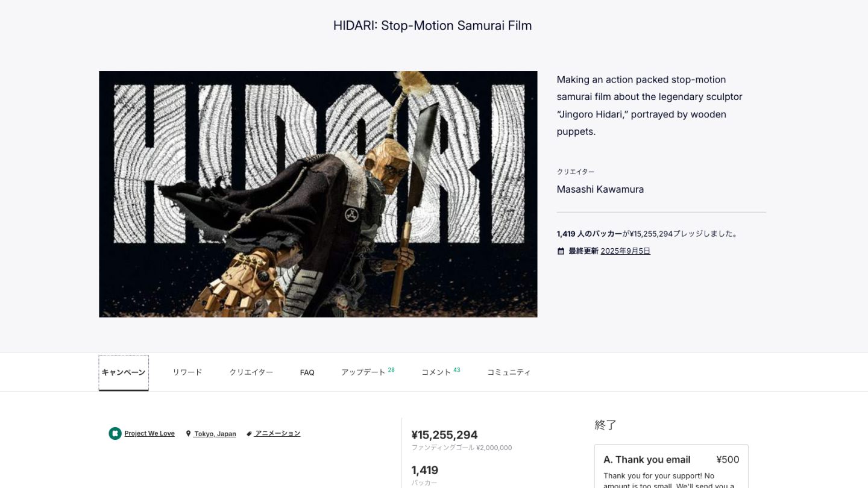Switch to the リワード tab
Image resolution: width=868 pixels, height=488 pixels.
187,372
